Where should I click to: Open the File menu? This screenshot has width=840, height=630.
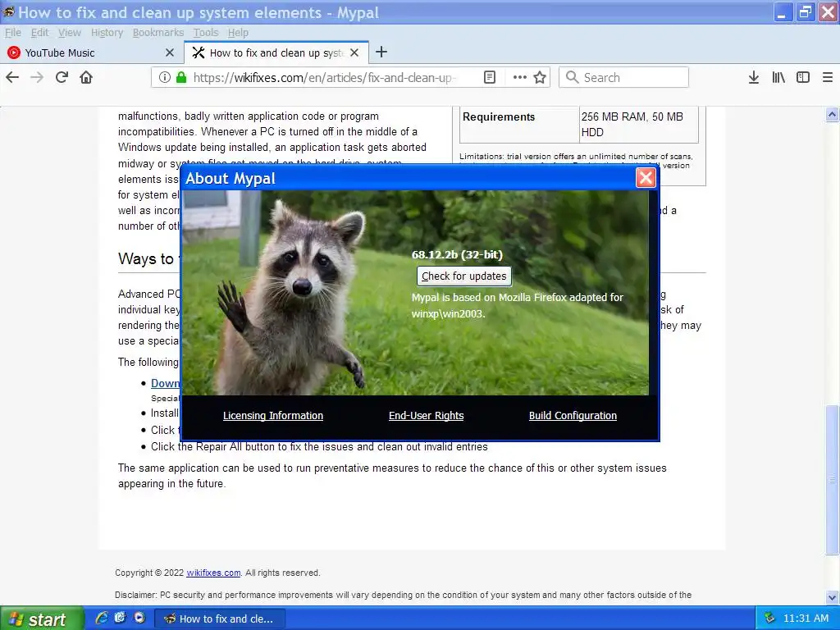[13, 33]
